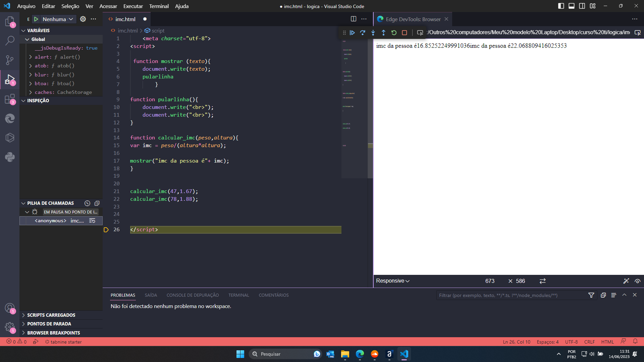Click the HTML language mode status item
This screenshot has width=644, height=362.
[607, 342]
